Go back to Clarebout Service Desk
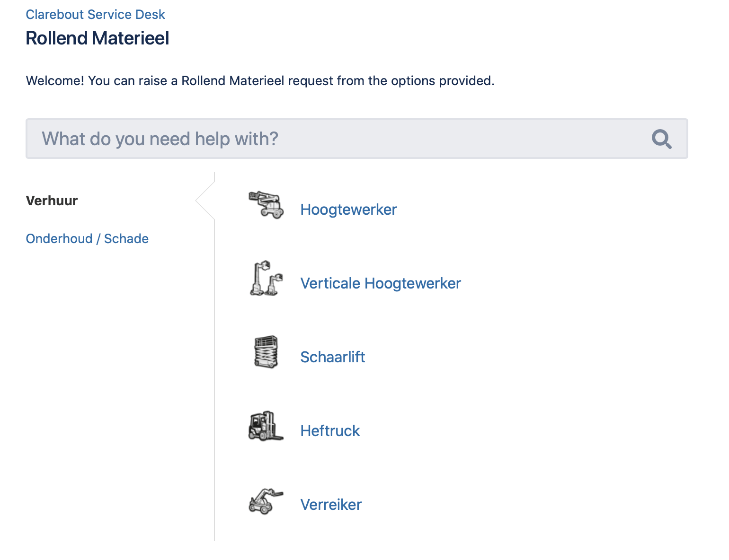 (x=95, y=15)
